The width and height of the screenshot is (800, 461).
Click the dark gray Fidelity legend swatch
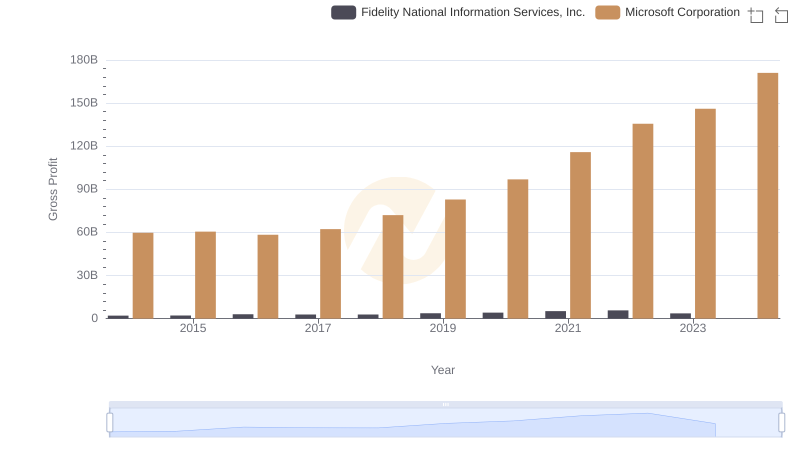pyautogui.click(x=343, y=12)
